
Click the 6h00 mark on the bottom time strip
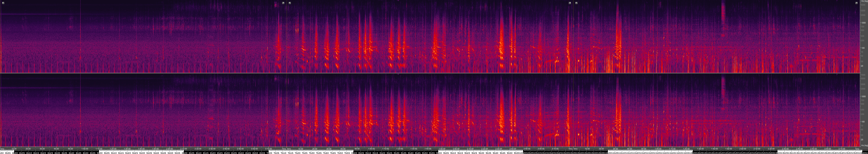(184, 152)
